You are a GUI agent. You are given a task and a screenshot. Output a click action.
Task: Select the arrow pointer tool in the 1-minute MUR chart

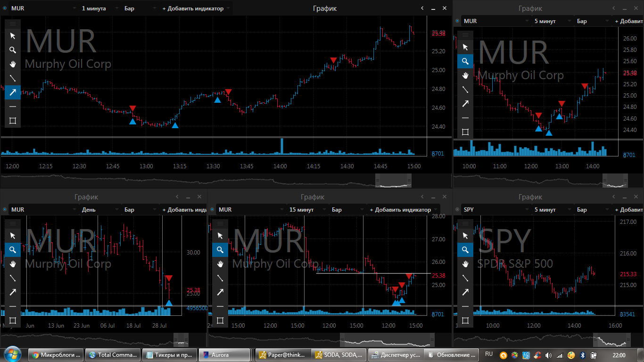coord(13,36)
